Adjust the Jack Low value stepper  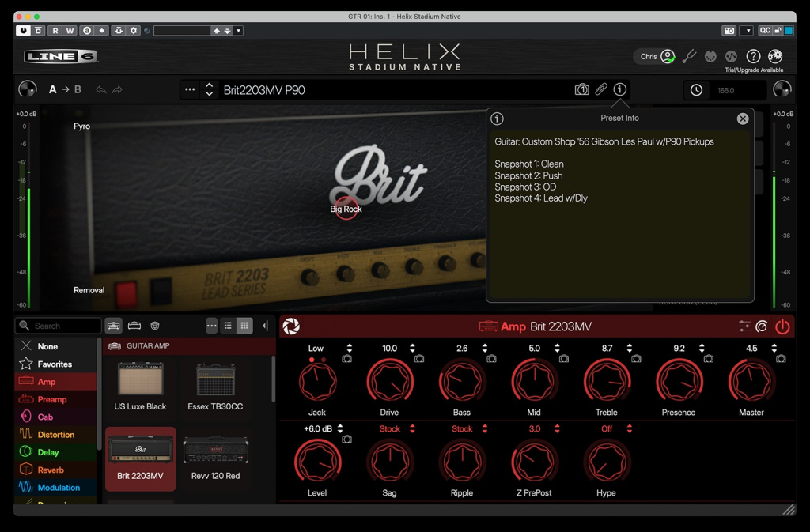coord(349,349)
